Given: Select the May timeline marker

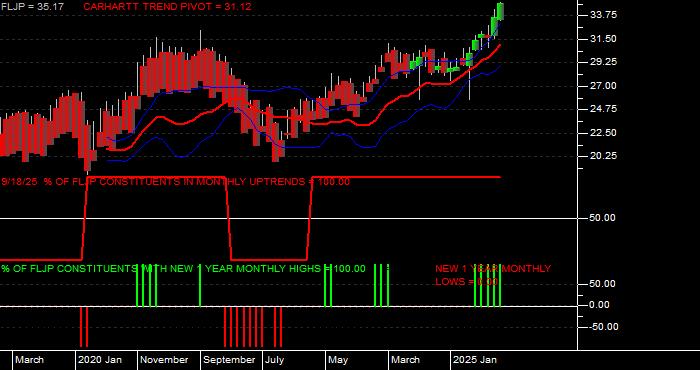Looking at the screenshot, I should (x=338, y=360).
